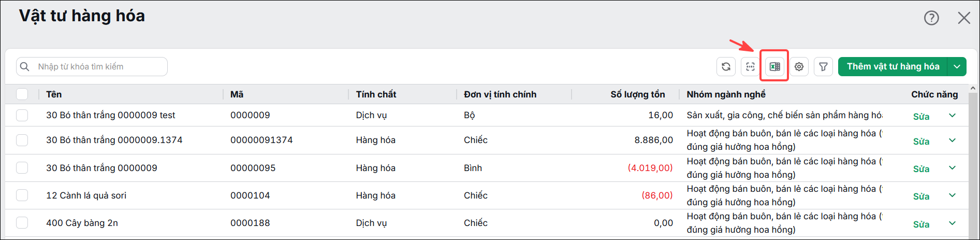
Task: Open table settings gear icon
Action: pyautogui.click(x=799, y=66)
